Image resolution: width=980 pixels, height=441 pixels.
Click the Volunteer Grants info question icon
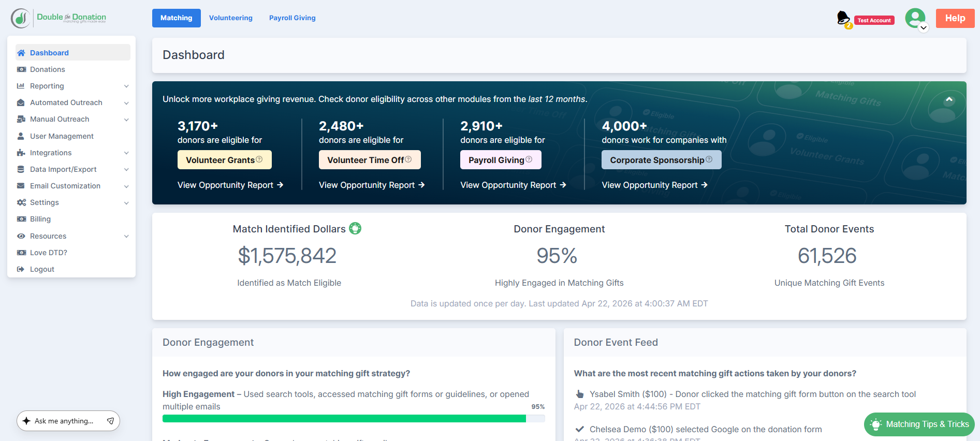point(259,159)
